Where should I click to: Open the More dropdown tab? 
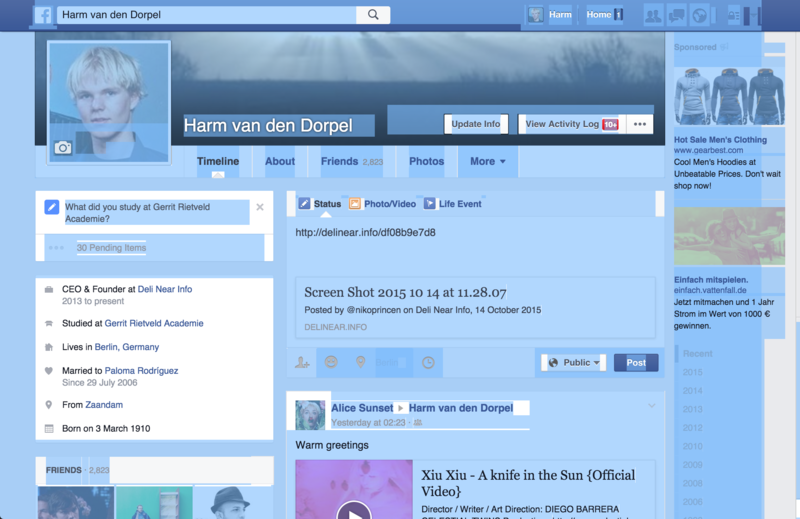488,161
